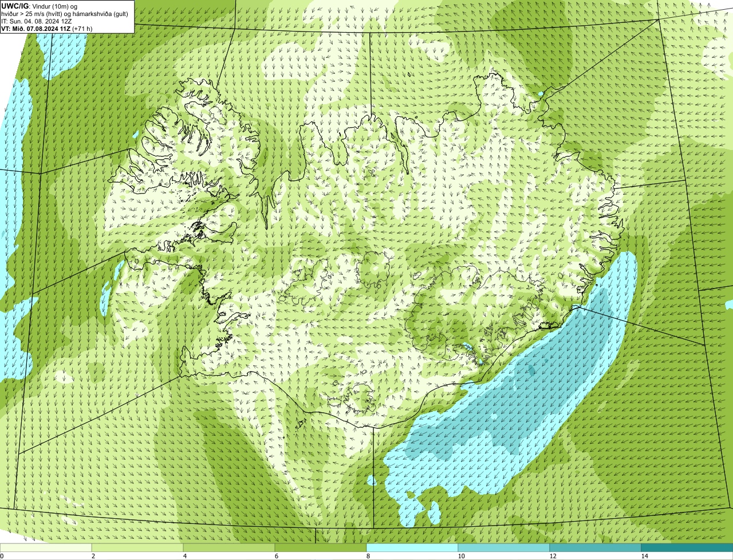This screenshot has width=733, height=560.
Task: Click the pale cyan 8–10 m/s color bar segment
Action: pyautogui.click(x=412, y=547)
